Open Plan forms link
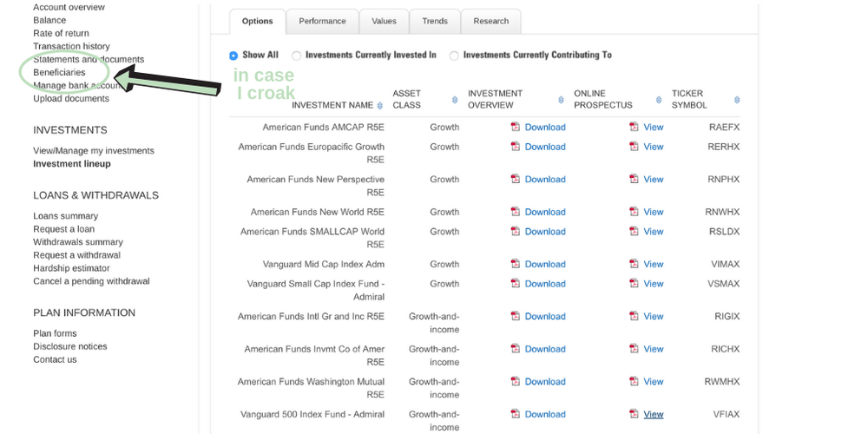The width and height of the screenshot is (868, 434). click(x=55, y=333)
